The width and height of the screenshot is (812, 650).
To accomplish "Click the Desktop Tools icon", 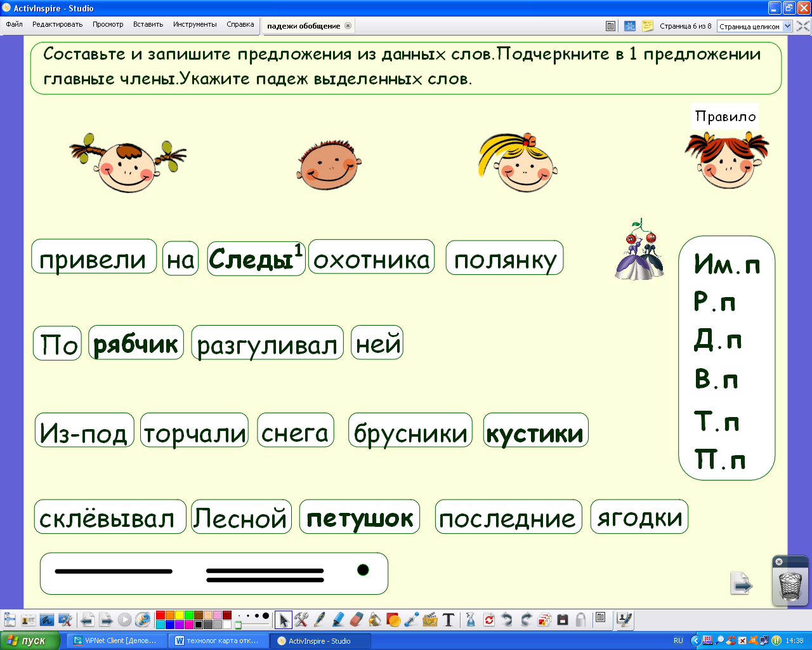I will [65, 620].
